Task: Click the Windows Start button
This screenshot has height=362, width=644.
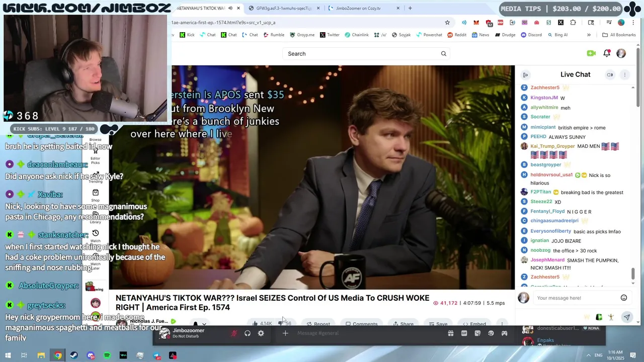Action: (8, 355)
